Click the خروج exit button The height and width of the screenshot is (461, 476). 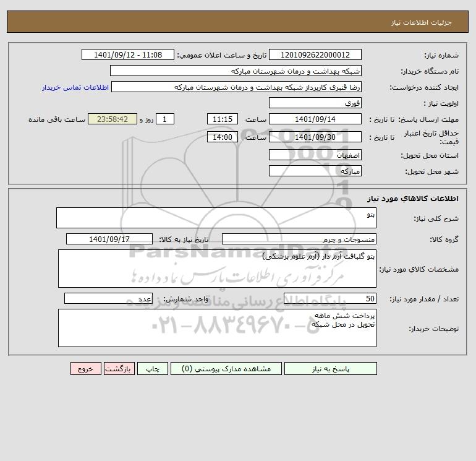(x=85, y=369)
